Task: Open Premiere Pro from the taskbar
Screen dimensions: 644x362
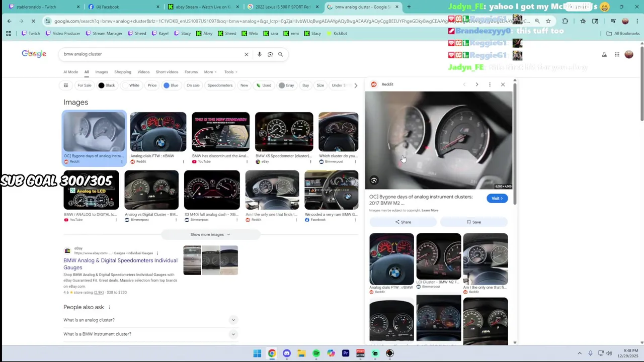Action: tap(346, 353)
